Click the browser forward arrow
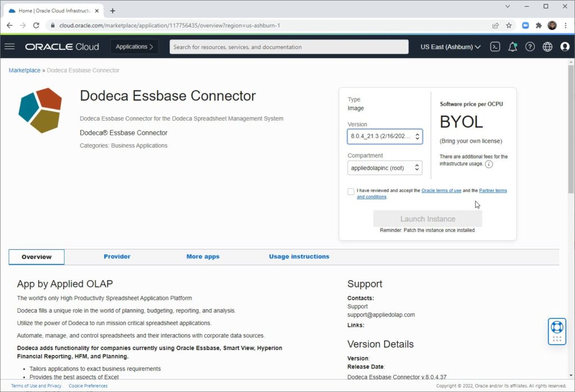The height and width of the screenshot is (392, 575). coord(22,25)
